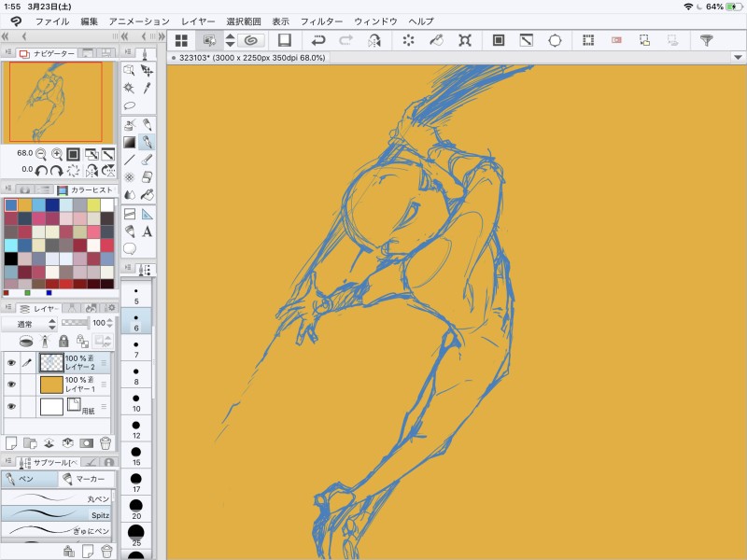This screenshot has height=560, width=747.
Task: Select the Text tool (A icon)
Action: [148, 231]
